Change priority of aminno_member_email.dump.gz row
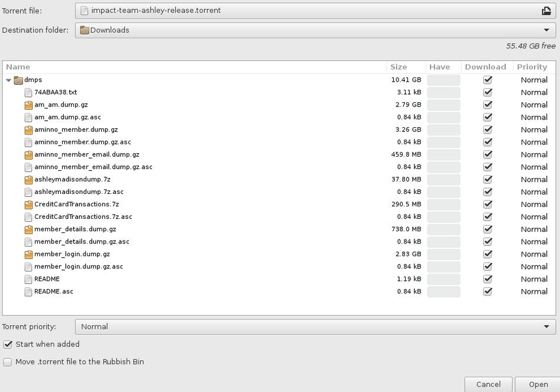 point(534,154)
